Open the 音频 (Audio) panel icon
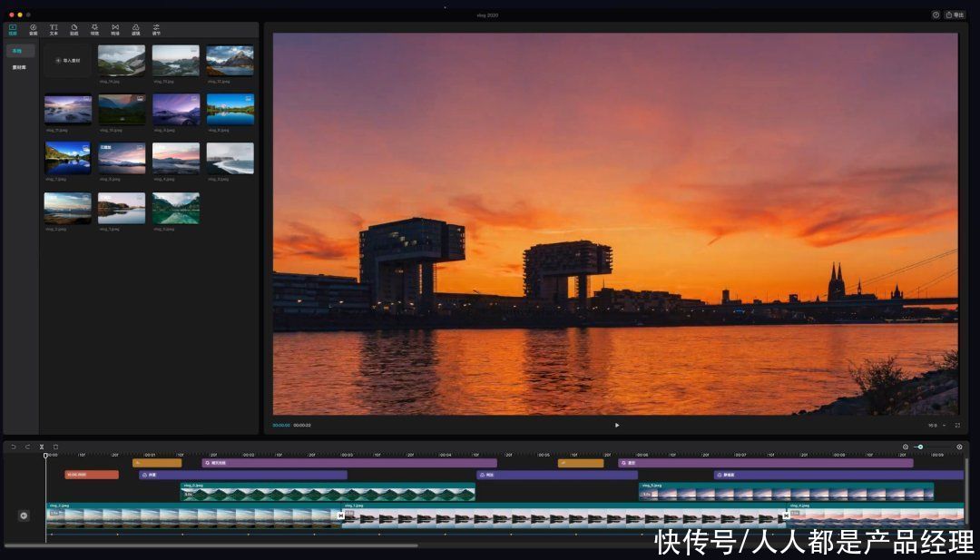Screen dimensions: 980x560 (x=33, y=29)
